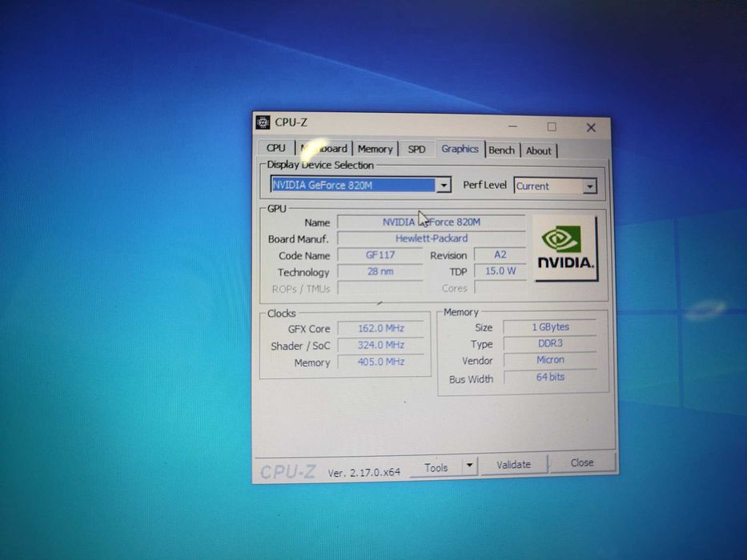This screenshot has width=747, height=560.
Task: Maximize the CPU-Z window
Action: click(x=552, y=126)
